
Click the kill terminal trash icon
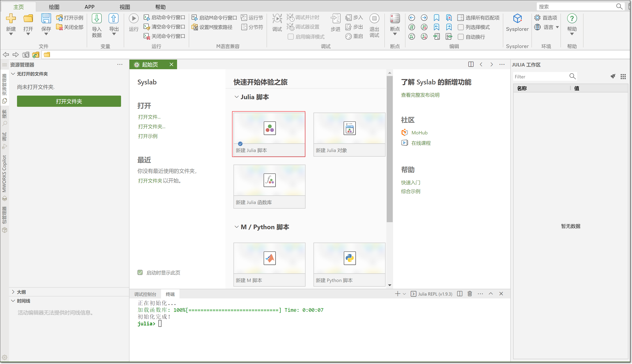pyautogui.click(x=470, y=294)
